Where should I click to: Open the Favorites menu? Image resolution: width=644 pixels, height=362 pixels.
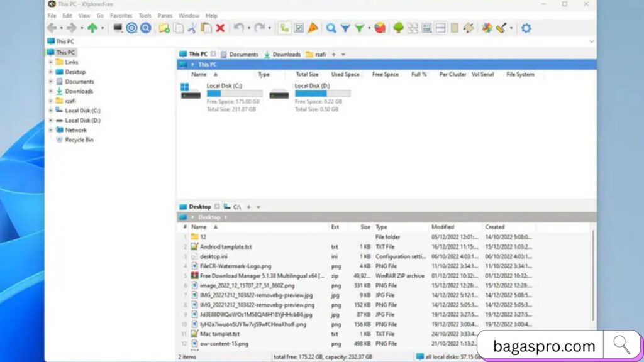coord(121,16)
